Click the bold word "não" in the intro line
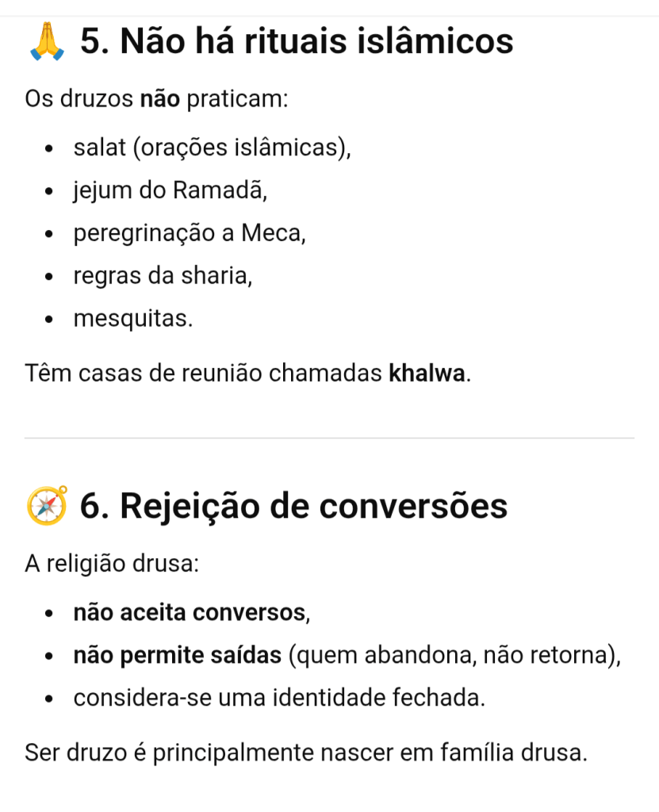The height and width of the screenshot is (812, 659). [x=161, y=101]
